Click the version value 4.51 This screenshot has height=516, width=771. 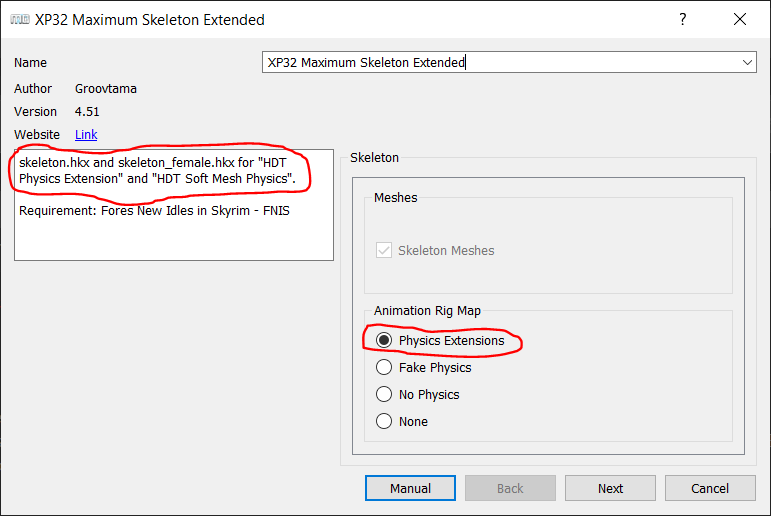pyautogui.click(x=87, y=112)
